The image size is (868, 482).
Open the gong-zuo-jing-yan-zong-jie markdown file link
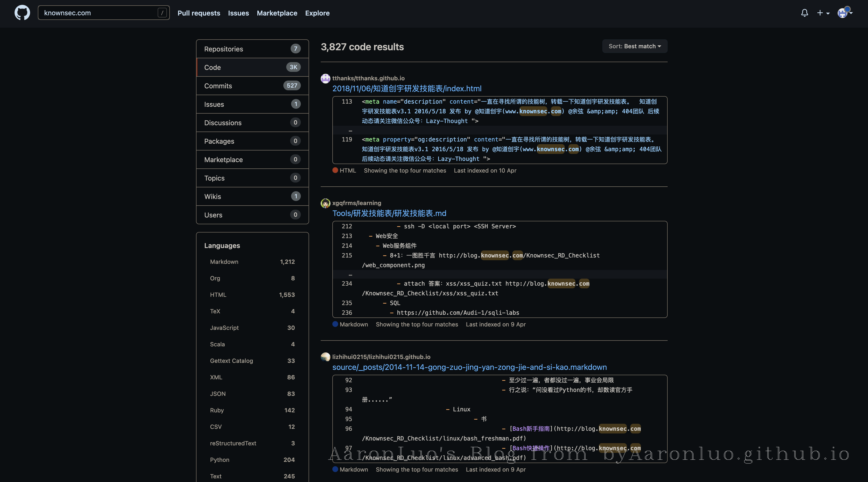coord(469,367)
